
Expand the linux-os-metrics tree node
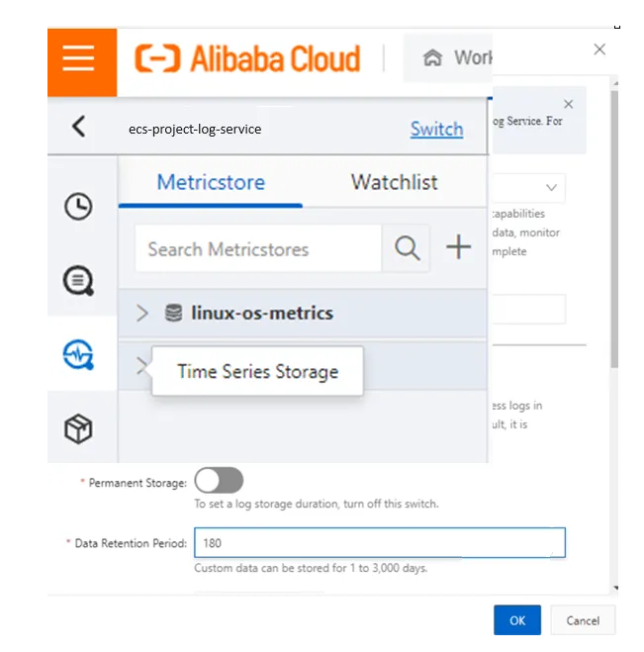(142, 314)
